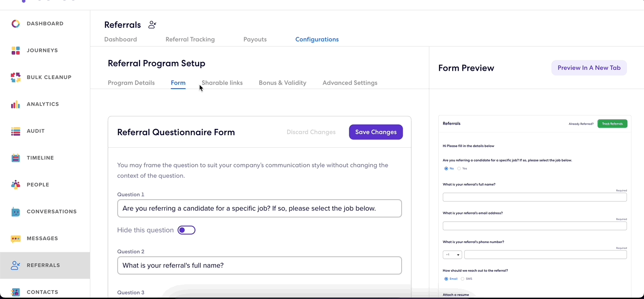Image resolution: width=644 pixels, height=299 pixels.
Task: Open Analytics bar chart icon
Action: 16,104
